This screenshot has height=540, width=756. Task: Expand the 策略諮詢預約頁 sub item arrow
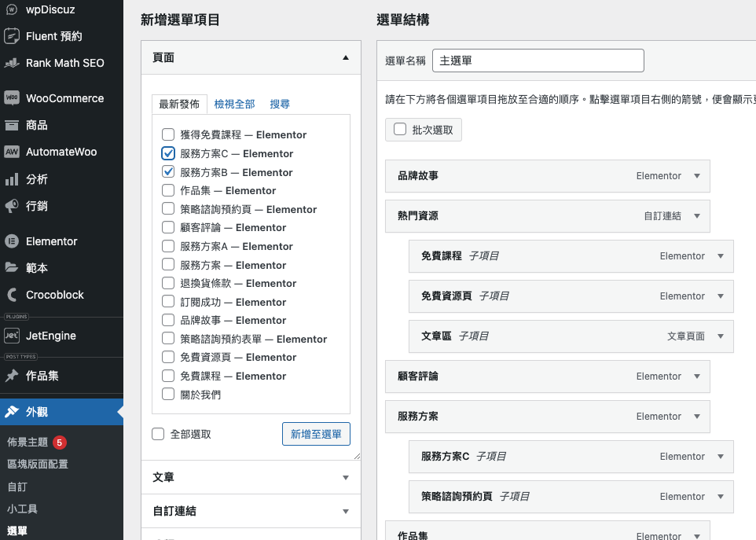coord(721,496)
